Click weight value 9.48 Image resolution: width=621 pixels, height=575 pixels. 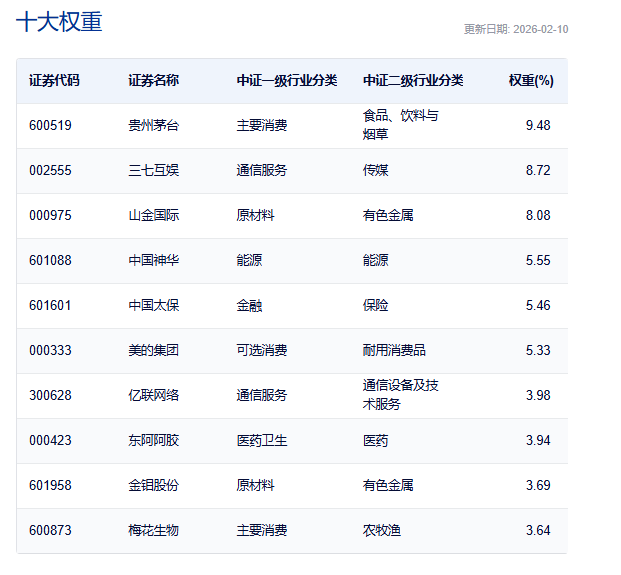(x=538, y=126)
